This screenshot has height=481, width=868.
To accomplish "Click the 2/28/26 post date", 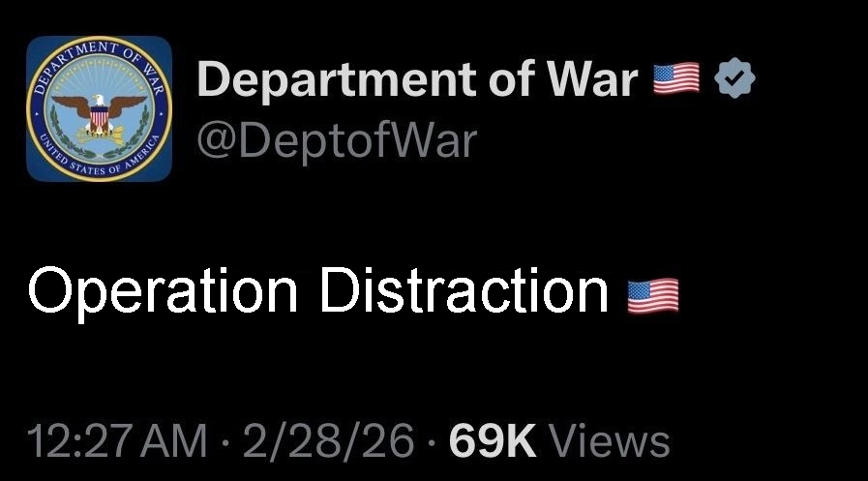I will coord(328,441).
